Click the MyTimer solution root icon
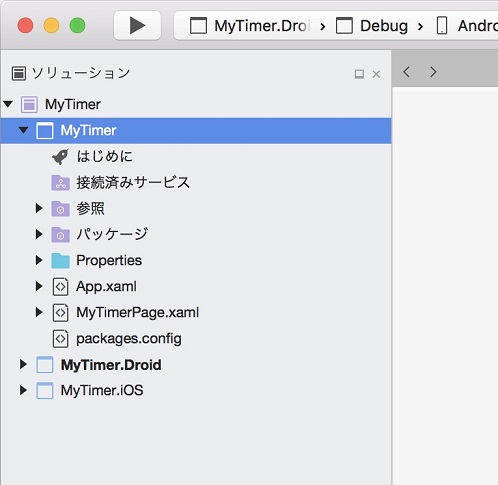The height and width of the screenshot is (485, 498). pos(29,104)
